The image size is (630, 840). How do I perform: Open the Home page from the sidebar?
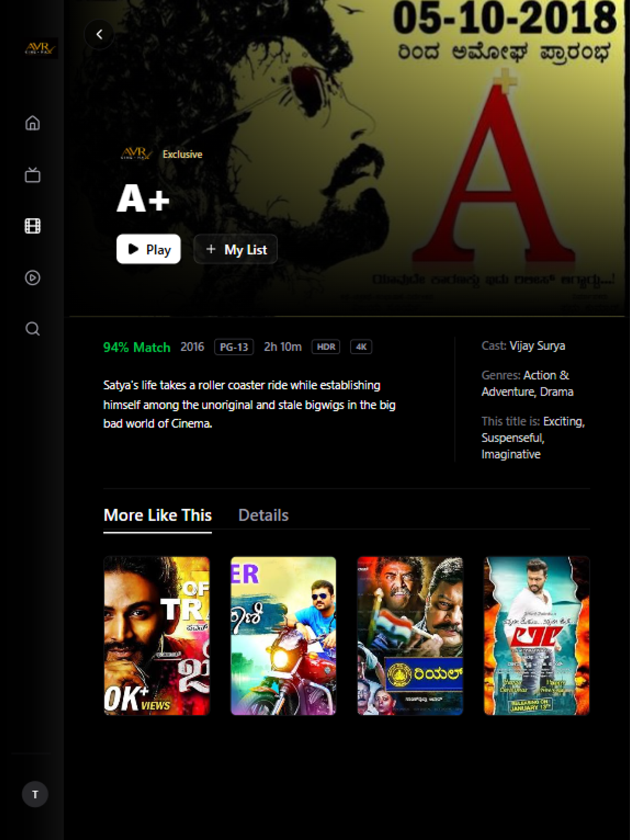[33, 123]
